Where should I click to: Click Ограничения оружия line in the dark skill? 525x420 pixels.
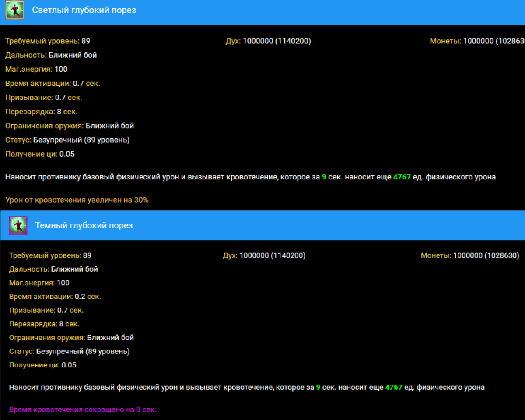(x=71, y=338)
